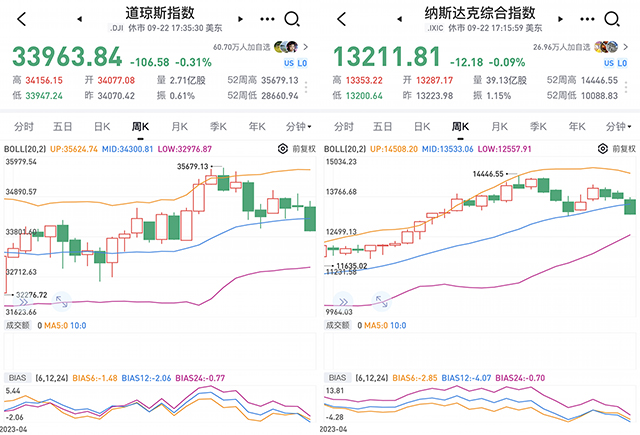Tap the 33963.84 price
The image size is (640, 435).
pos(67,57)
